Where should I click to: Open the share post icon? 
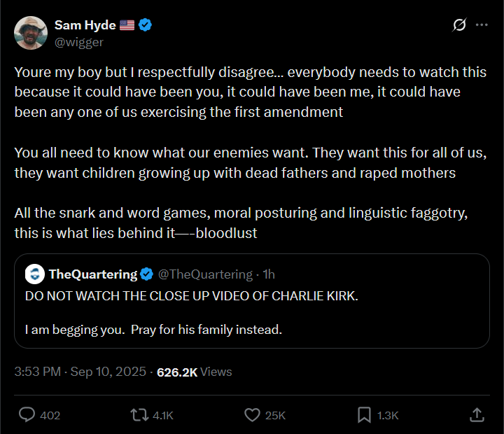point(476,415)
